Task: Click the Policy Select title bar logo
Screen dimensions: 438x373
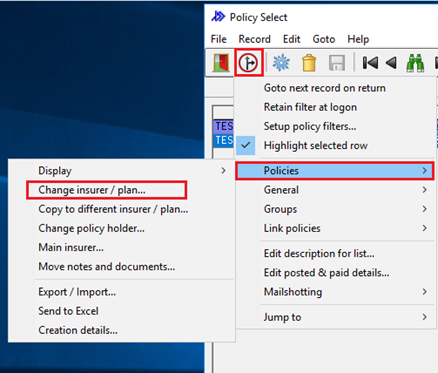Action: coord(218,17)
